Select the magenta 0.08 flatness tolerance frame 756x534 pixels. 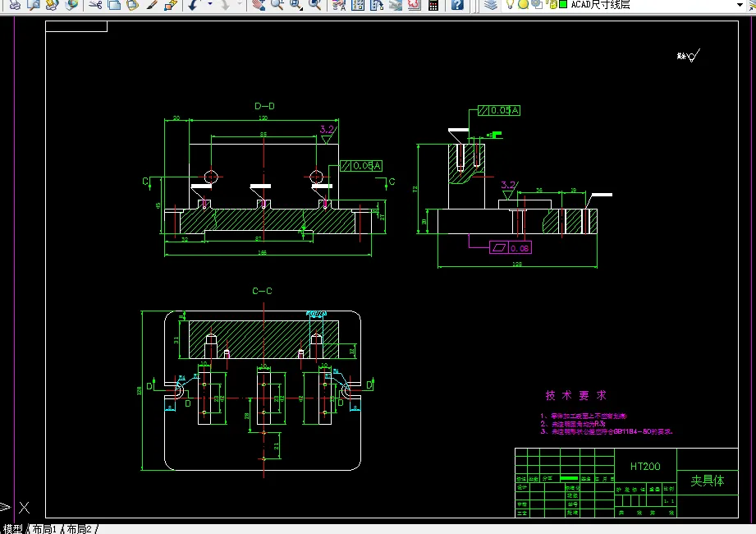point(511,248)
